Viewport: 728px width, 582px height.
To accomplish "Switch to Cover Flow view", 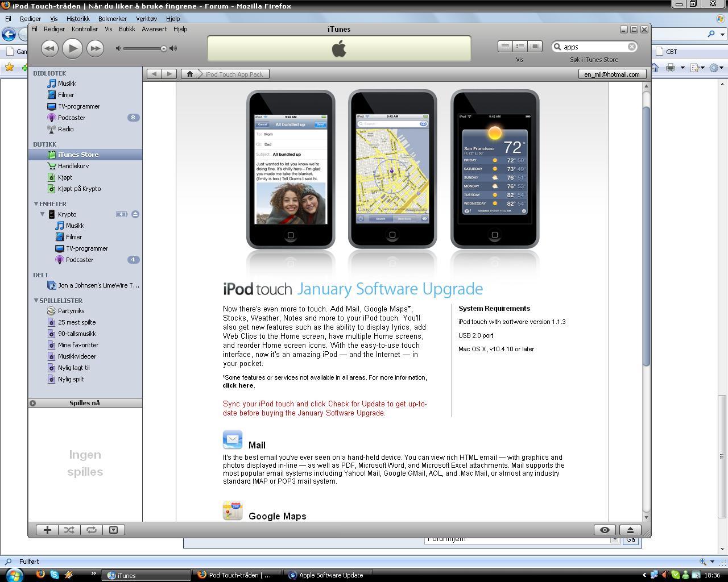I will tap(535, 47).
